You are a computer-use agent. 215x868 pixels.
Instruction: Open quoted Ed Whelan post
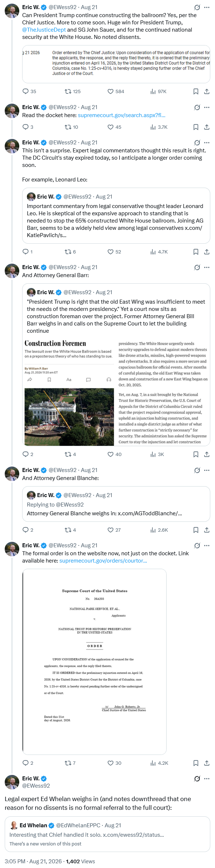pyautogui.click(x=107, y=834)
